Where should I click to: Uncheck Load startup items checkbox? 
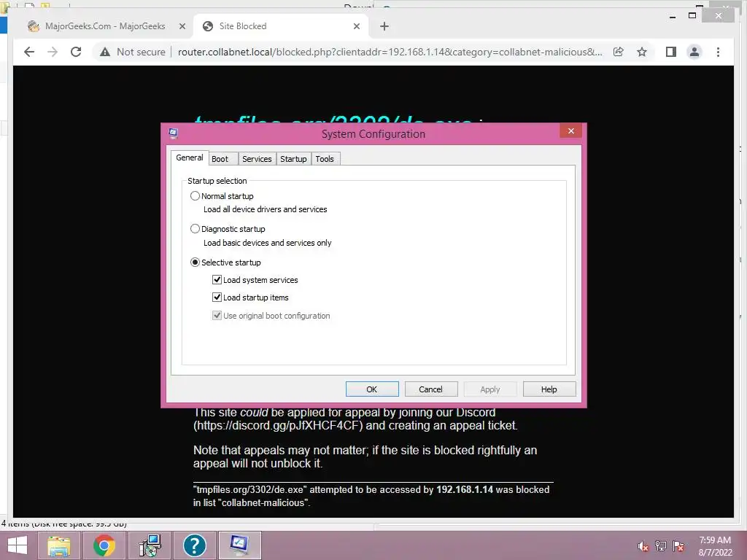click(217, 297)
